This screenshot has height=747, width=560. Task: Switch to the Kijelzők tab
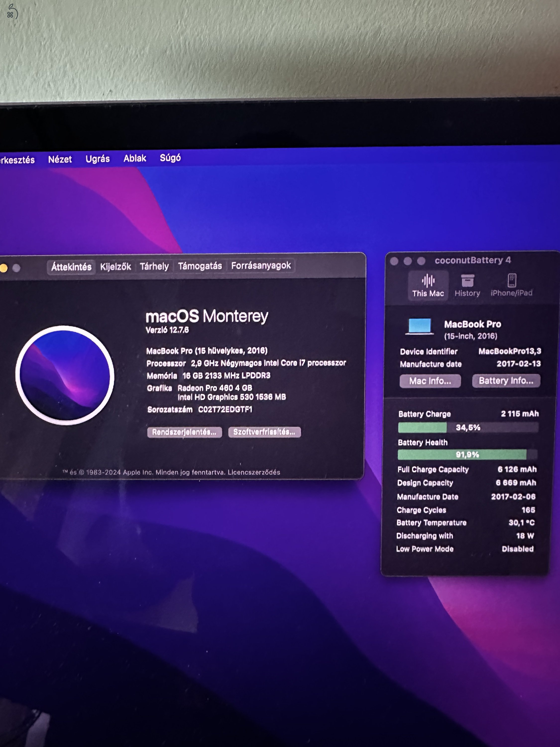(116, 266)
